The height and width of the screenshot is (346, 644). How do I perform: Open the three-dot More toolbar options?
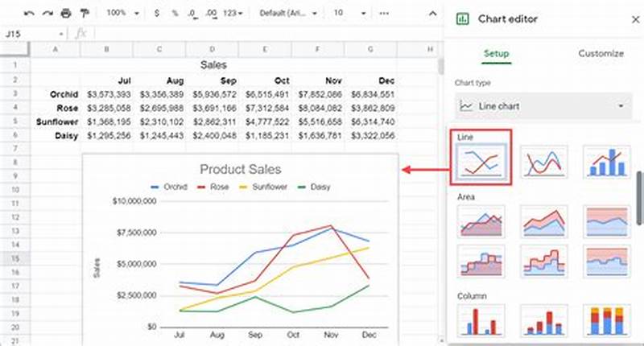(x=384, y=13)
